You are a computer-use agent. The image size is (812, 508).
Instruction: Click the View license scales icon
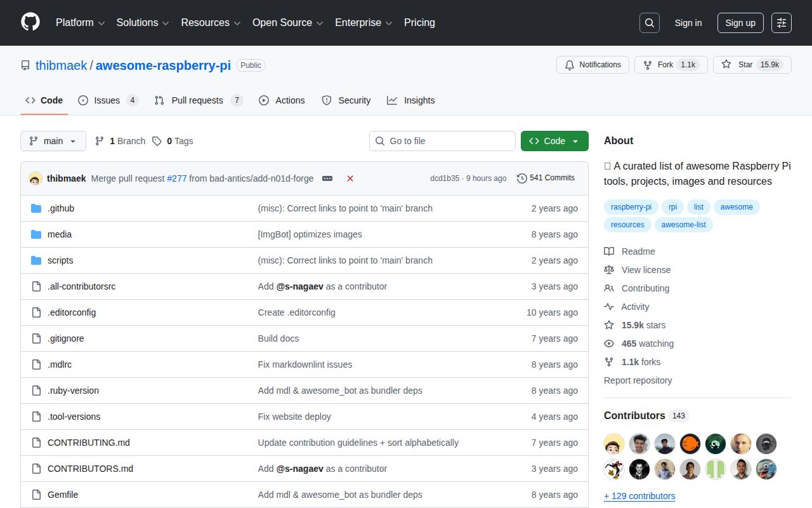(x=609, y=269)
